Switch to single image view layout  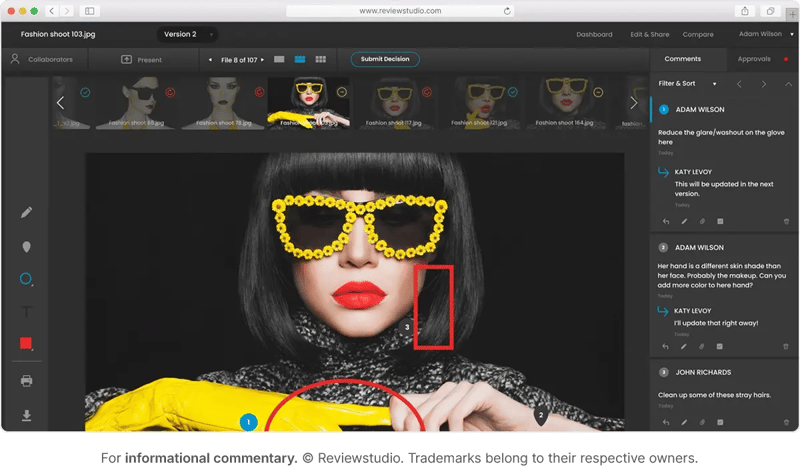click(x=279, y=60)
